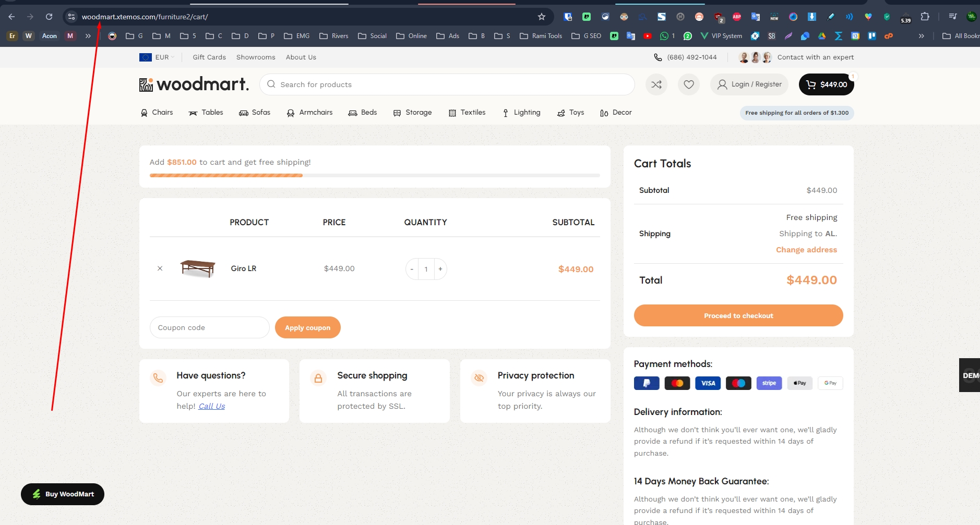This screenshot has width=980, height=525.
Task: Open Showrooms page
Action: point(256,57)
